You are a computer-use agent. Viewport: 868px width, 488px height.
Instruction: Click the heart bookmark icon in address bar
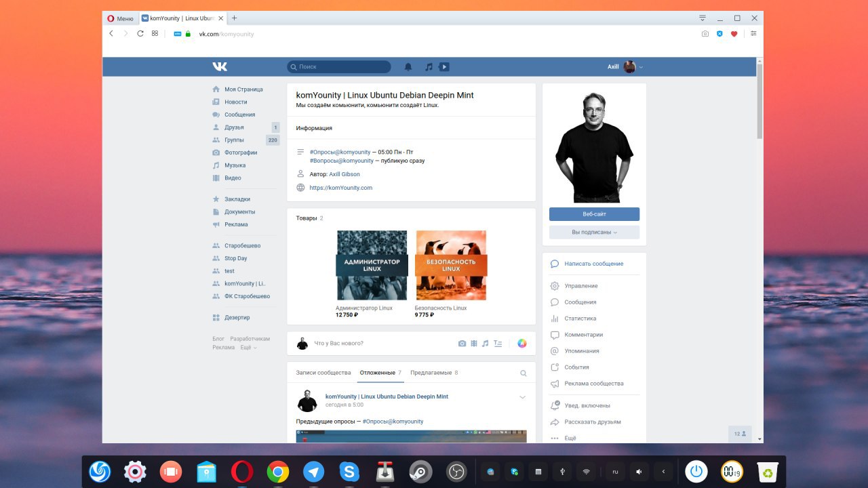click(734, 33)
